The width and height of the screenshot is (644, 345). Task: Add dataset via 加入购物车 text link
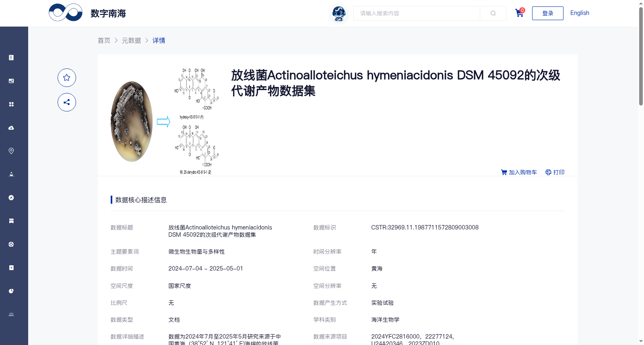pyautogui.click(x=523, y=172)
